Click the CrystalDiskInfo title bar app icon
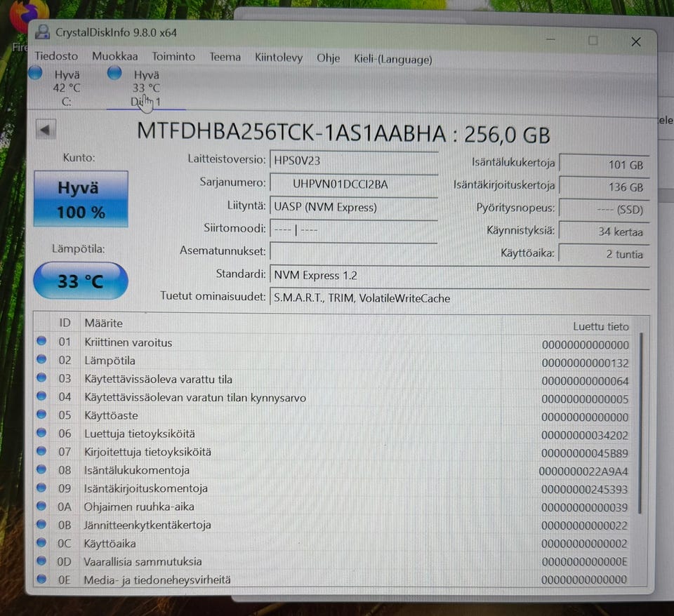 click(x=43, y=32)
